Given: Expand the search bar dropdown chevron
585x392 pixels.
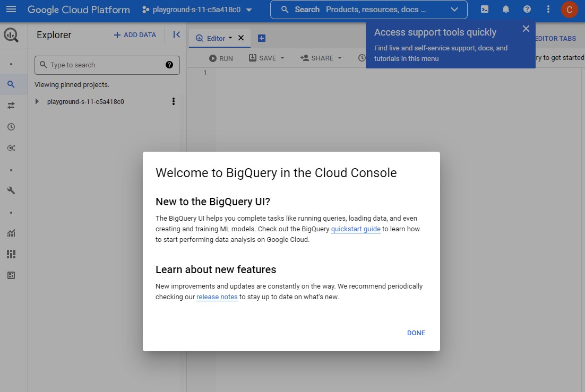Looking at the screenshot, I should 454,10.
